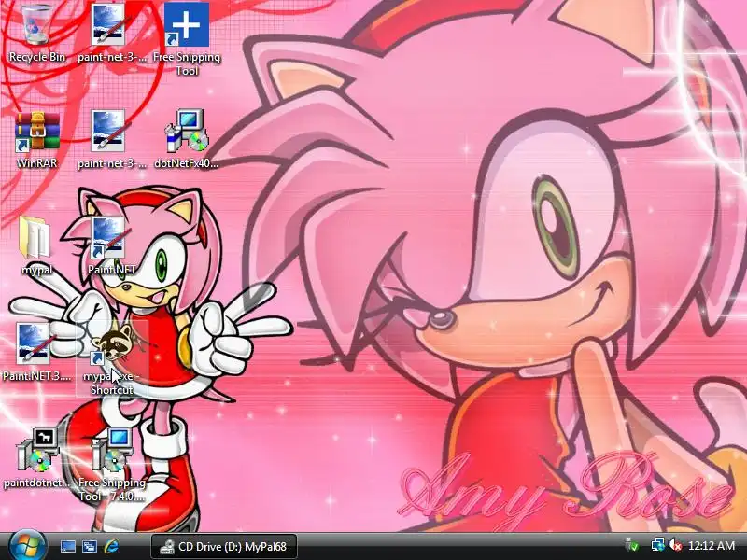747x560 pixels.
Task: Click the muted volume tray icon
Action: click(675, 545)
